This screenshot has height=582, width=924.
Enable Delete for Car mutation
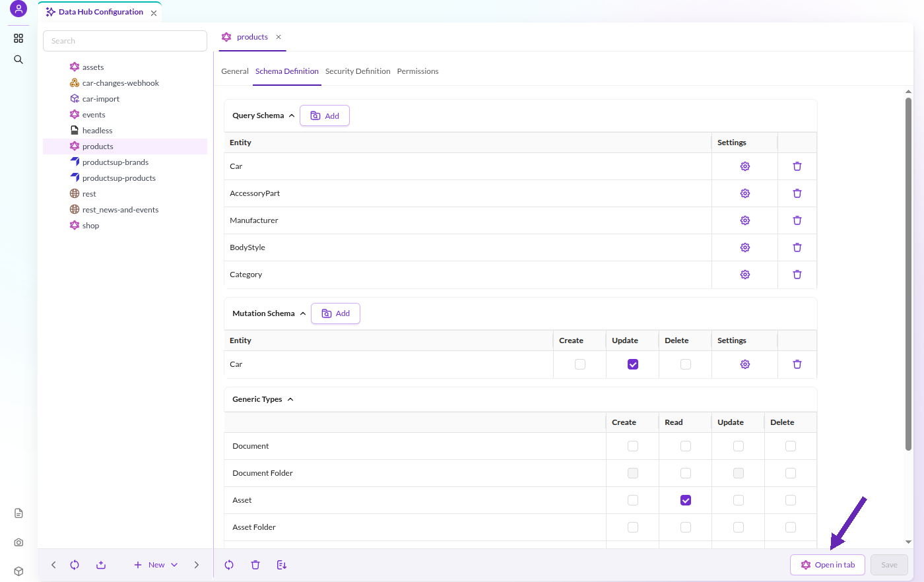[686, 364]
